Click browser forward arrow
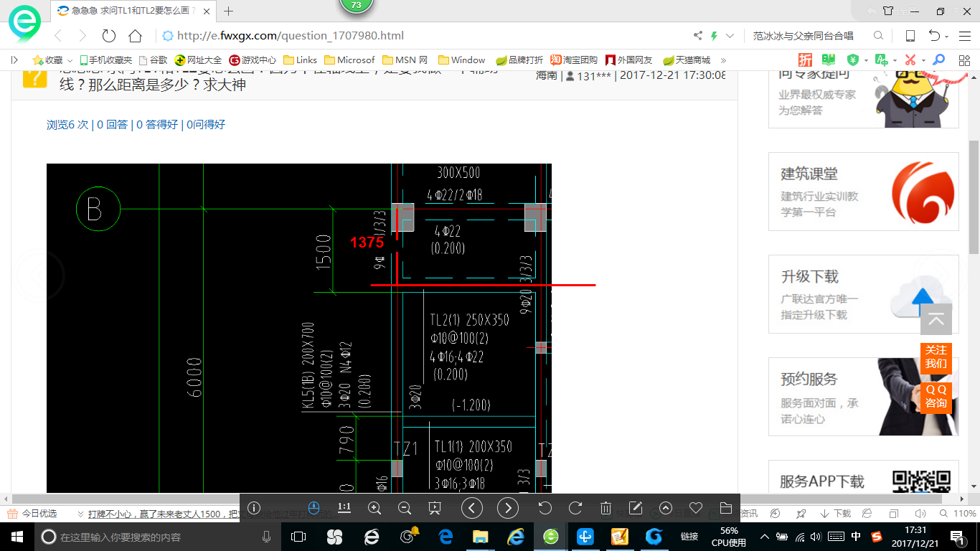This screenshot has width=980, height=551. point(83,36)
